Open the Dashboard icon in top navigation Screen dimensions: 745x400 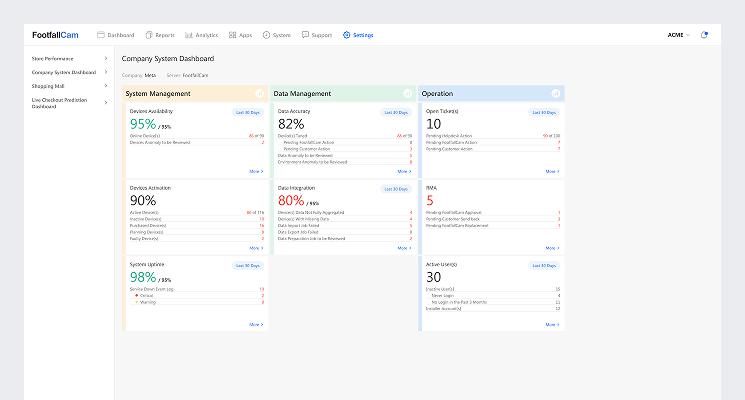point(101,35)
